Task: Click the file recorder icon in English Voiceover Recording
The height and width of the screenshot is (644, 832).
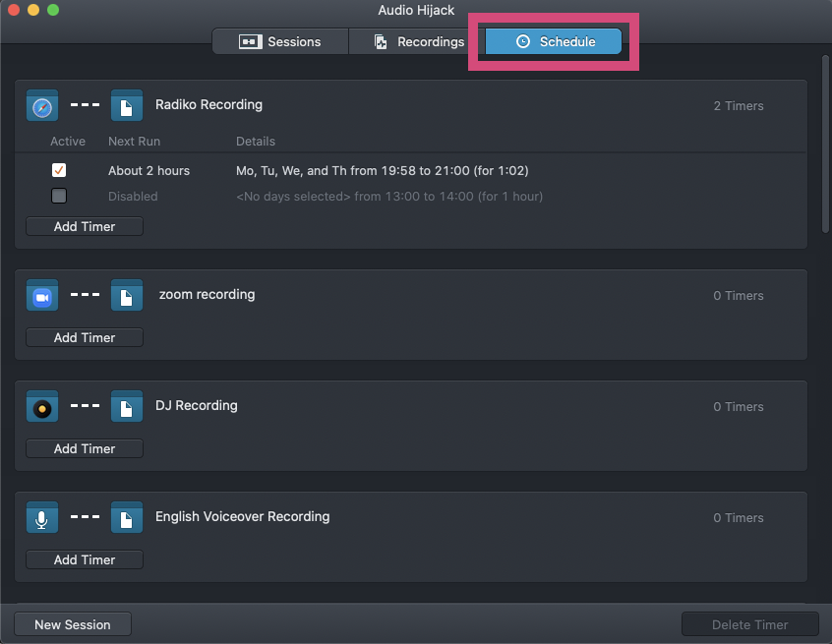Action: click(x=126, y=517)
